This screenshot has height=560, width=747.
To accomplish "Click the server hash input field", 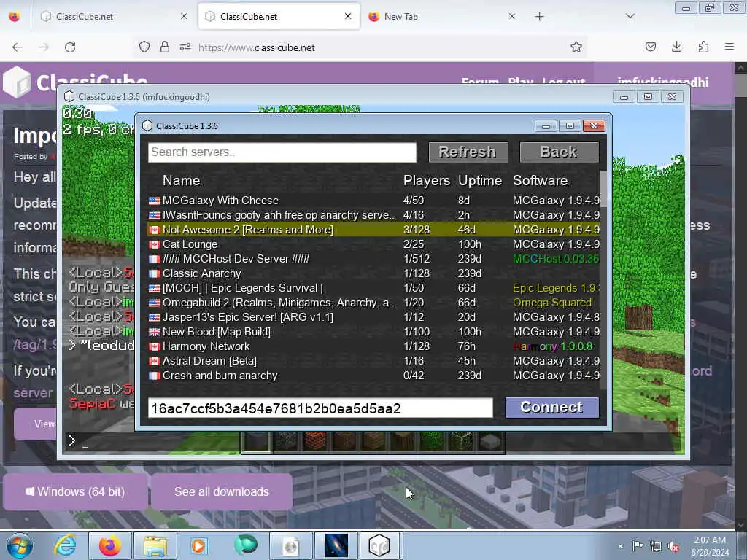I will (320, 408).
